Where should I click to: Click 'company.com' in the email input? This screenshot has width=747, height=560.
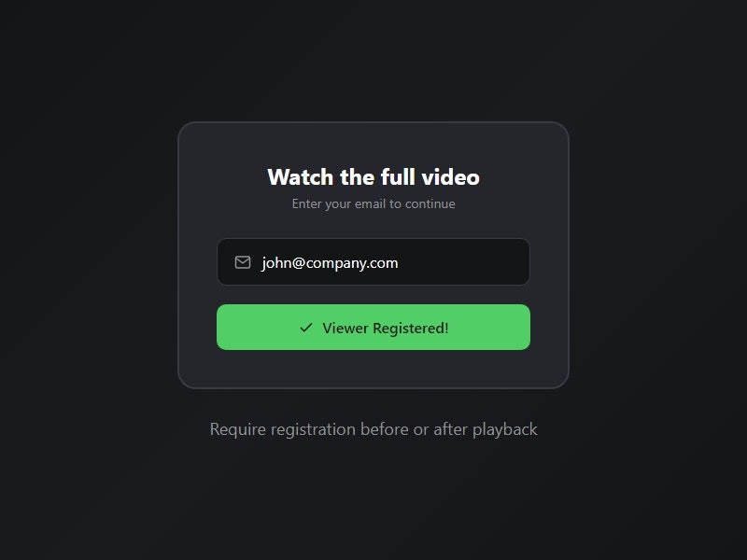(352, 263)
